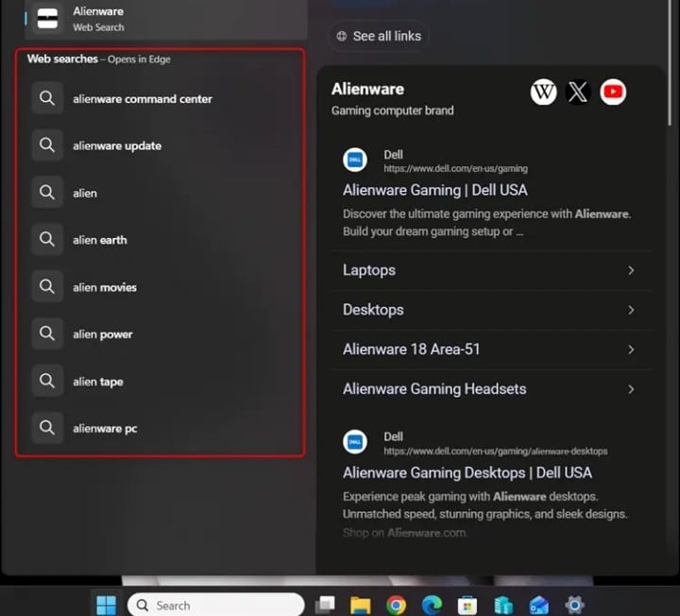The image size is (680, 616).
Task: Open Settings gear on the taskbar
Action: tap(574, 605)
